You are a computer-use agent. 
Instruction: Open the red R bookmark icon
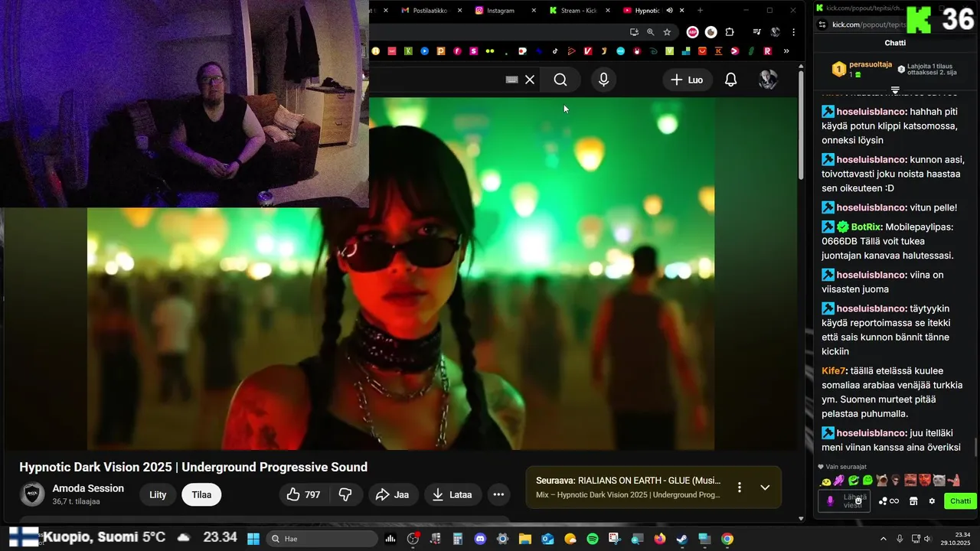coord(767,51)
